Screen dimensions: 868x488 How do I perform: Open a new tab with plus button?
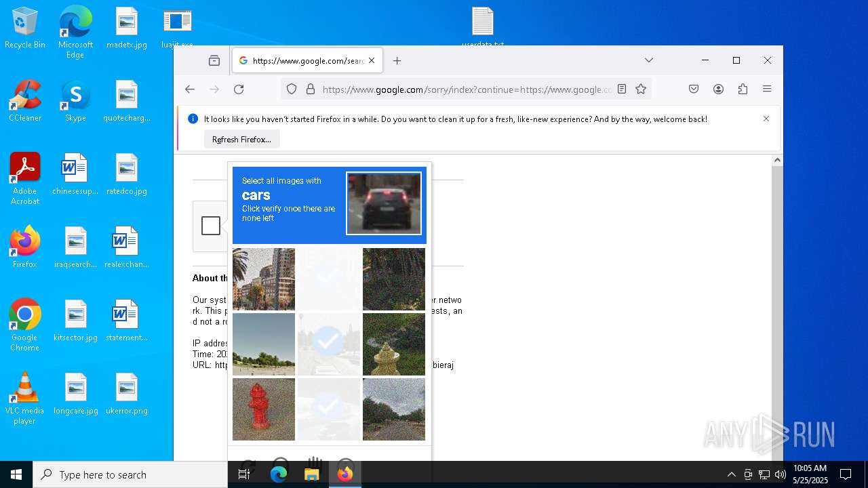397,61
